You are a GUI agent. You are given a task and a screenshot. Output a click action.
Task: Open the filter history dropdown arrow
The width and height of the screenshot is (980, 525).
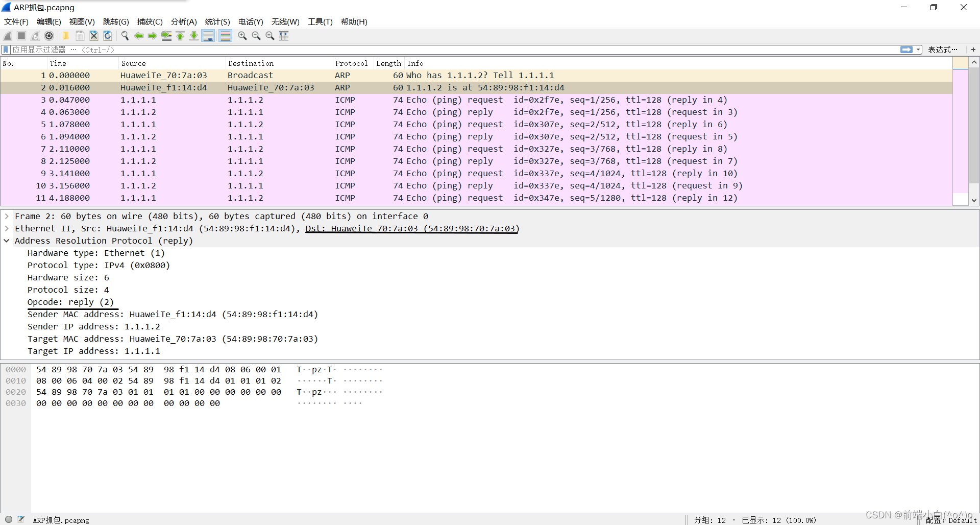918,50
